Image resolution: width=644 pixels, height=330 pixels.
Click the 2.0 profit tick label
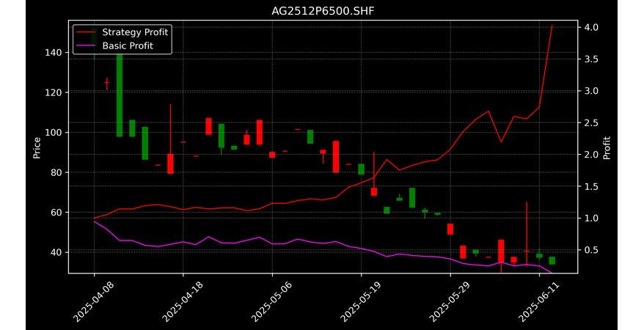coord(590,154)
